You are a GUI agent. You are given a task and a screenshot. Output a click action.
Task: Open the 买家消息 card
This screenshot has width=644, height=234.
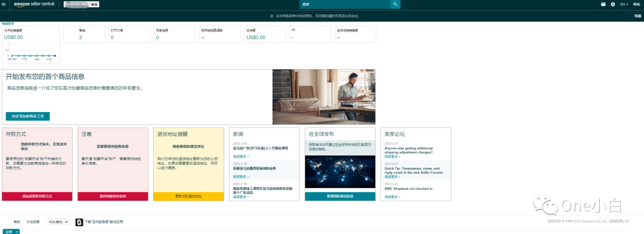175,35
